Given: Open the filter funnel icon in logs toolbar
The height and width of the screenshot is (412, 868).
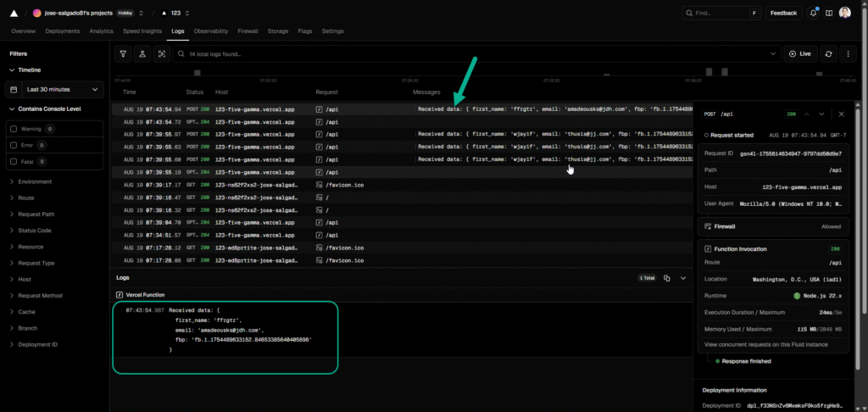Looking at the screenshot, I should point(124,53).
